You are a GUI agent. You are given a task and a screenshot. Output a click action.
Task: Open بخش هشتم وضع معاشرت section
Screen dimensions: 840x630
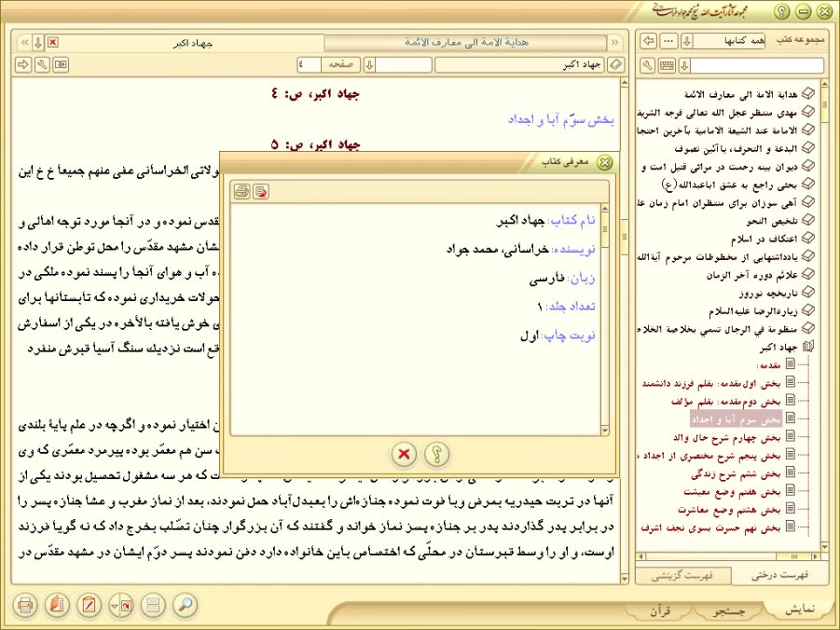tap(729, 509)
